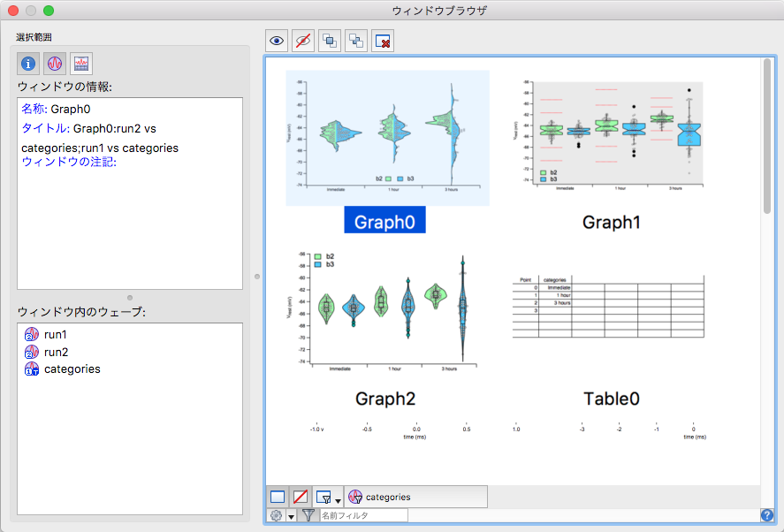Click the hide windows crossed-eye icon

(x=304, y=41)
